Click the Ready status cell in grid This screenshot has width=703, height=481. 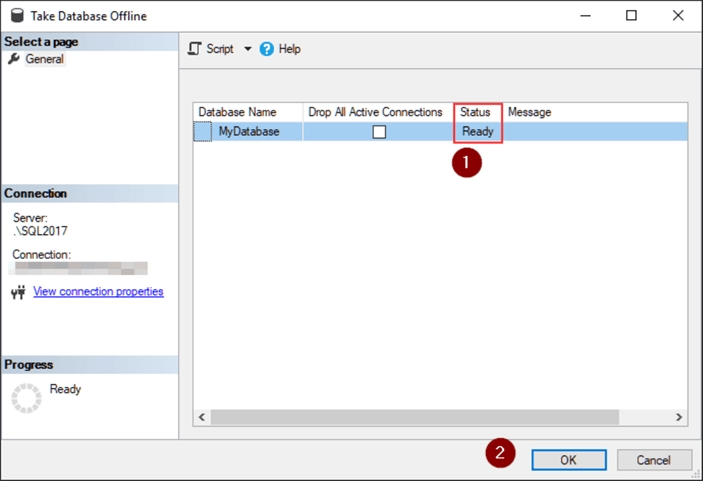tap(477, 131)
